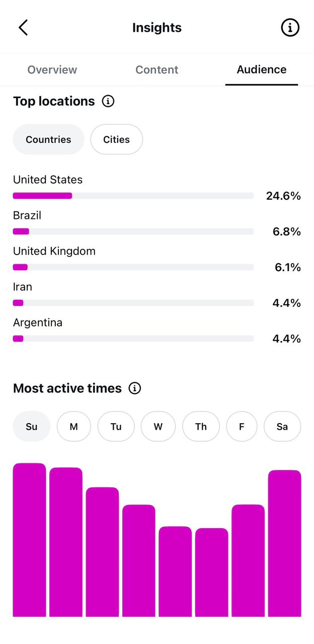The width and height of the screenshot is (314, 644).
Task: Open the Insights info icon
Action: (290, 28)
